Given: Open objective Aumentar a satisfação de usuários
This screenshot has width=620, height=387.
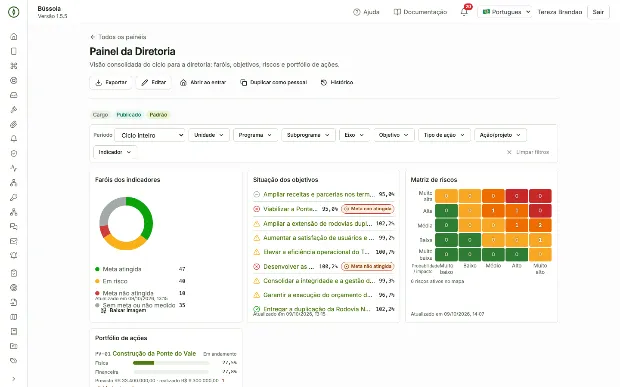Looking at the screenshot, I should [319, 238].
